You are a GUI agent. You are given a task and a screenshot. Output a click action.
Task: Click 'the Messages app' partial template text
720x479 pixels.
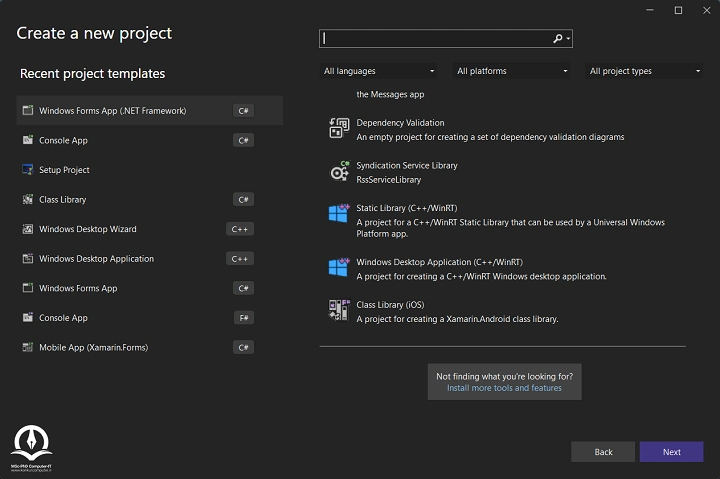coord(390,94)
